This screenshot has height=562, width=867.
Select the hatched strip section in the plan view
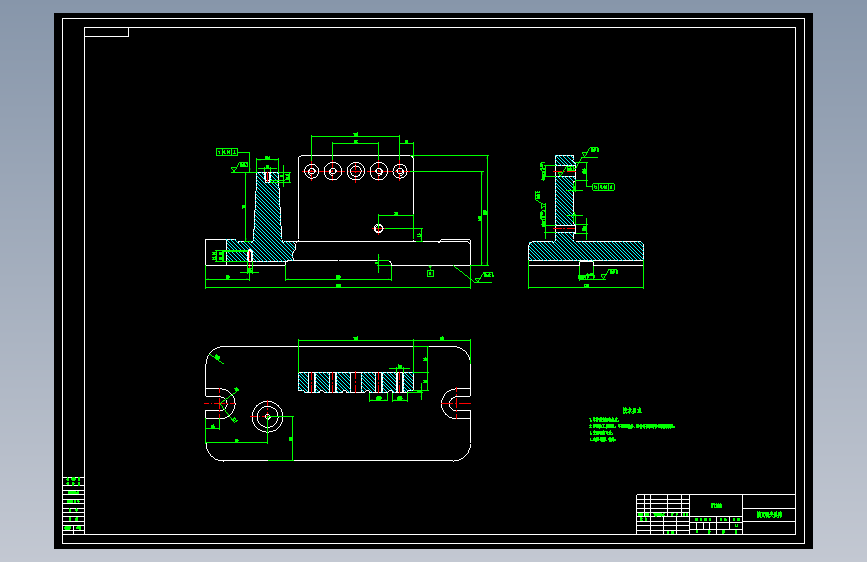[356, 382]
